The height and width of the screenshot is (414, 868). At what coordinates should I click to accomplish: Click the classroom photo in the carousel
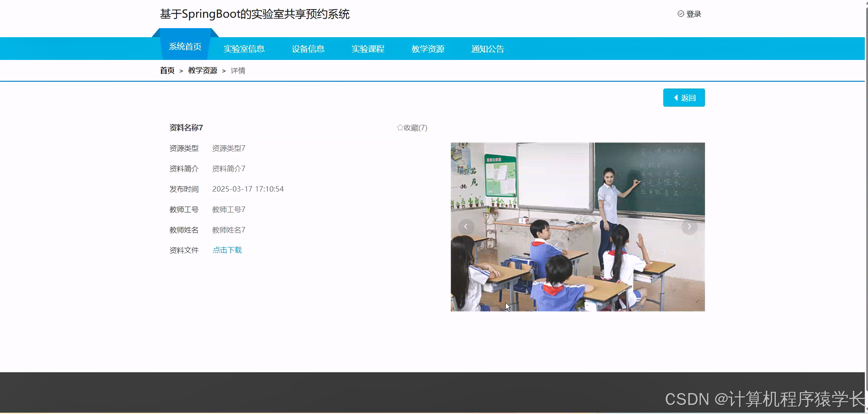click(577, 227)
